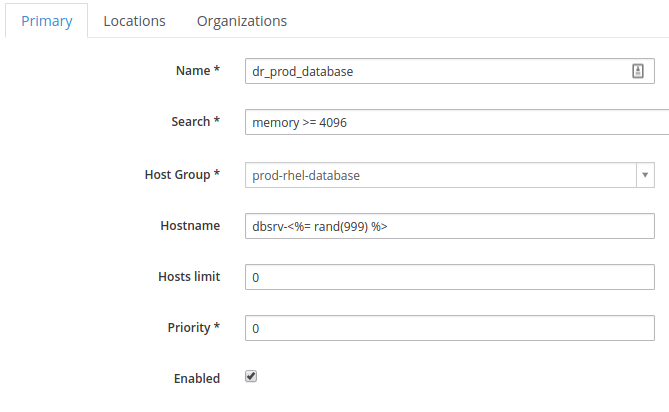Click the autofill icon in Name field
The image size is (669, 412).
point(637,71)
